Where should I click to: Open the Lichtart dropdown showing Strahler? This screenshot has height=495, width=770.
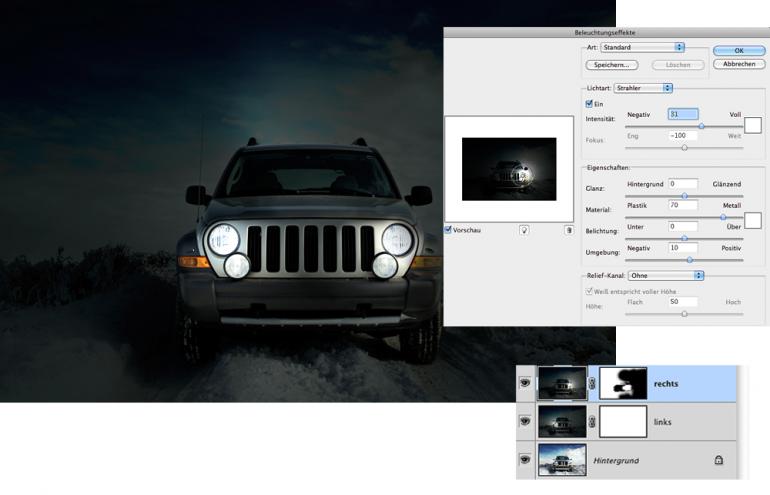(x=643, y=88)
